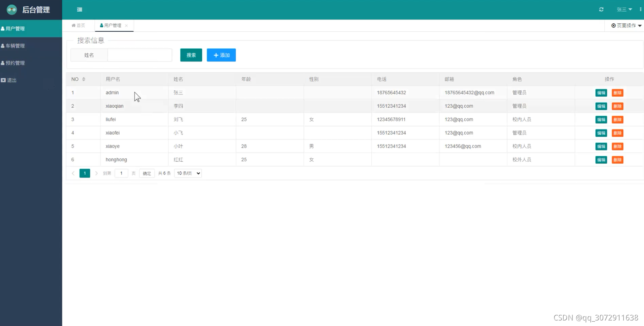Edit the liufei user row

601,120
